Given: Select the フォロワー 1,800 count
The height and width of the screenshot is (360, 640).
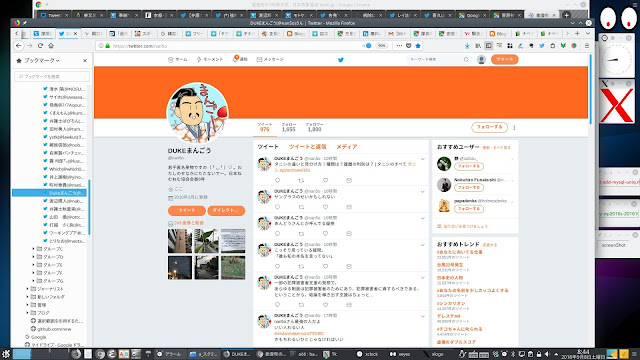Looking at the screenshot, I should pyautogui.click(x=314, y=127).
